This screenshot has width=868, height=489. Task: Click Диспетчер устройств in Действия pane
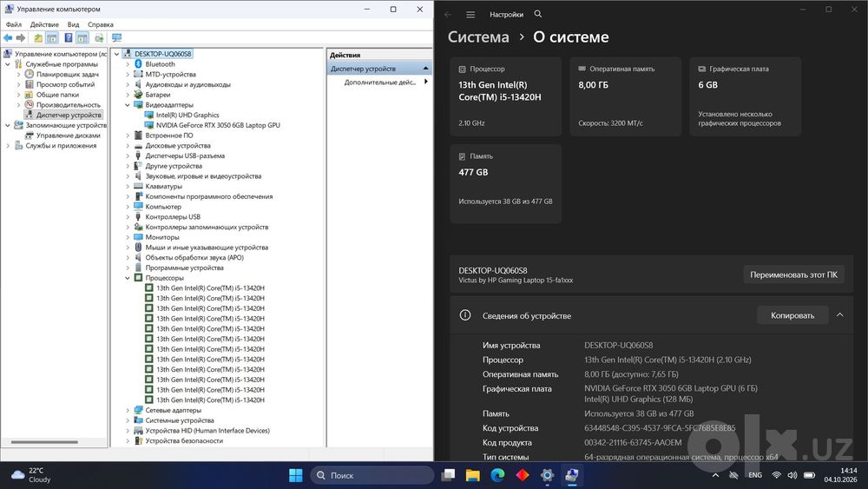click(379, 69)
